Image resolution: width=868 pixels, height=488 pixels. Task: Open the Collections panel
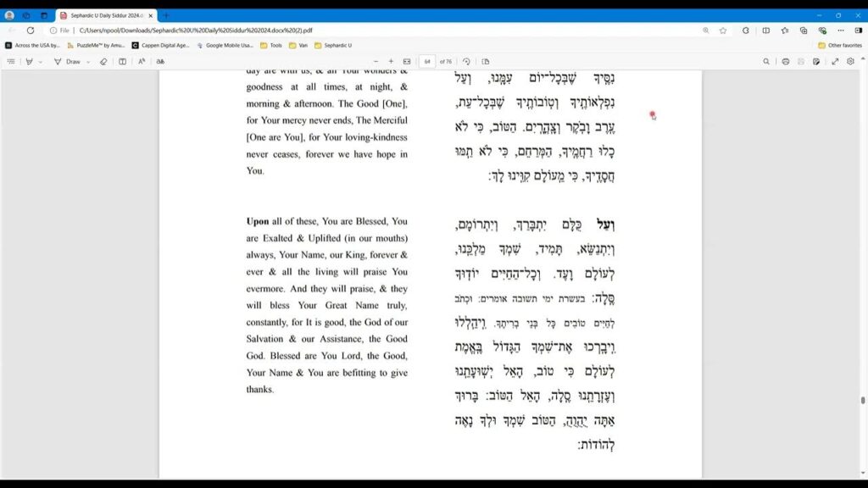(804, 30)
